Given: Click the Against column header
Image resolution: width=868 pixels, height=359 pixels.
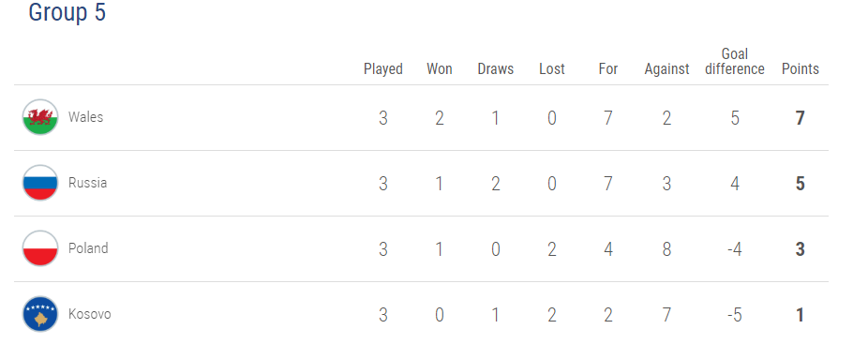Looking at the screenshot, I should pyautogui.click(x=667, y=69).
